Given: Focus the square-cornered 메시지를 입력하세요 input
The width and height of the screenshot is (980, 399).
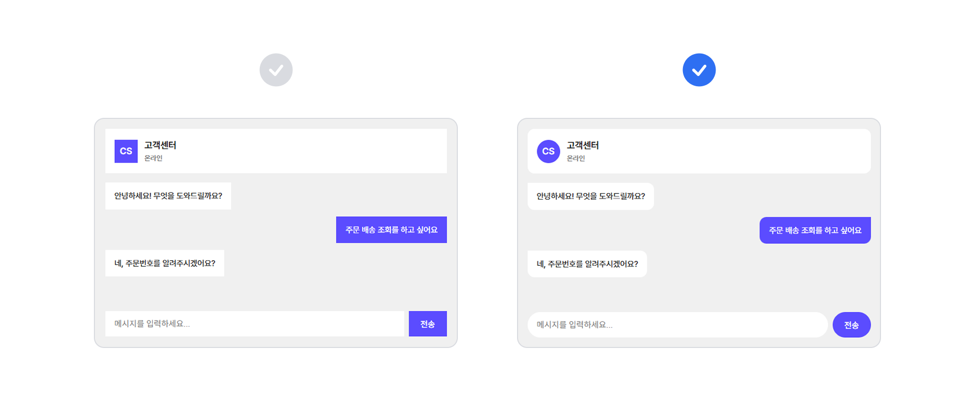Looking at the screenshot, I should pyautogui.click(x=254, y=323).
